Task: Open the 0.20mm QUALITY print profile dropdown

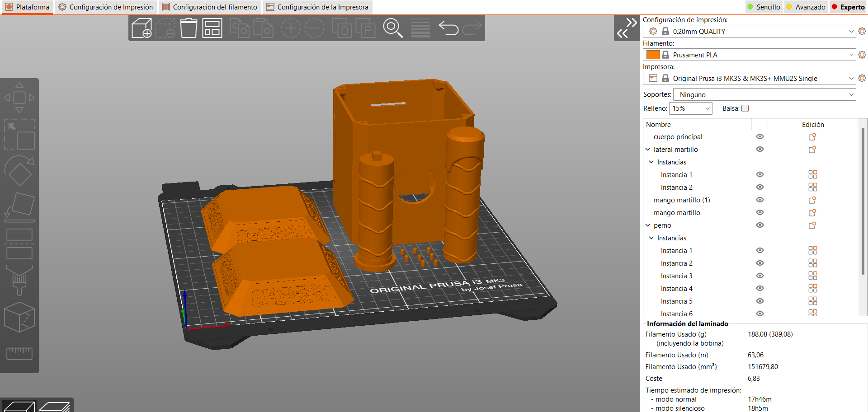Action: pyautogui.click(x=749, y=31)
